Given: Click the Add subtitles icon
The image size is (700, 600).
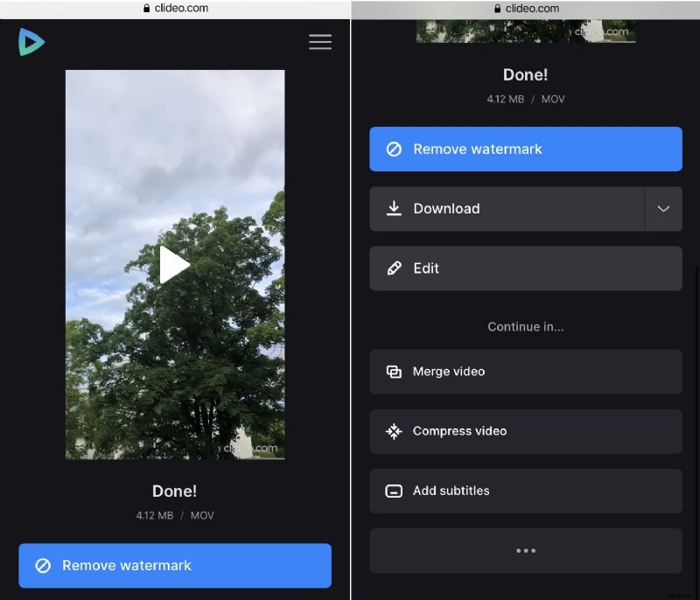Looking at the screenshot, I should [x=394, y=491].
